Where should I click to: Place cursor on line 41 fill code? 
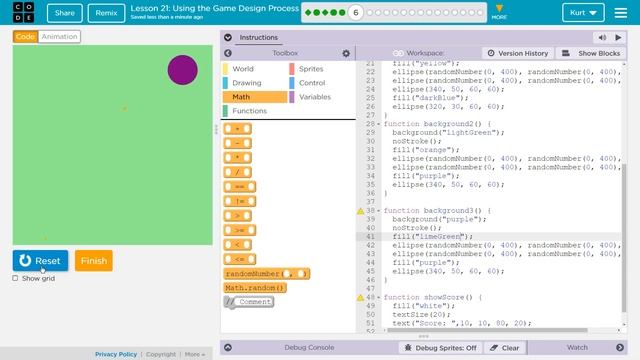(433, 237)
